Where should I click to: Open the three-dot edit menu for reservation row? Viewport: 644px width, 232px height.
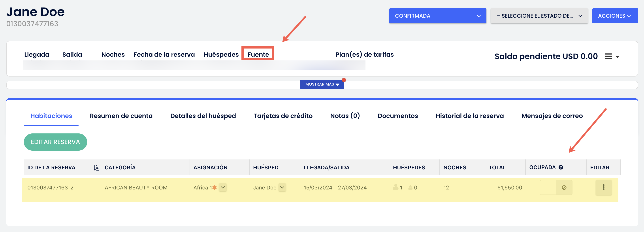[603, 187]
